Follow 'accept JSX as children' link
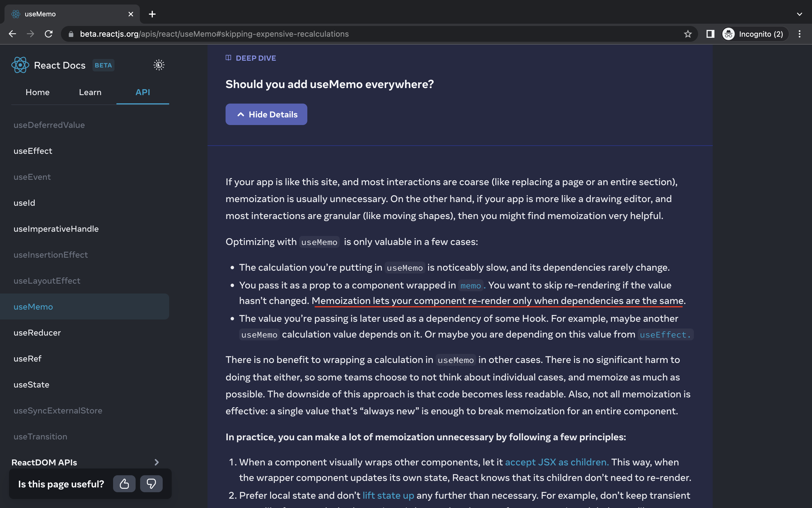The height and width of the screenshot is (508, 812). tap(557, 462)
